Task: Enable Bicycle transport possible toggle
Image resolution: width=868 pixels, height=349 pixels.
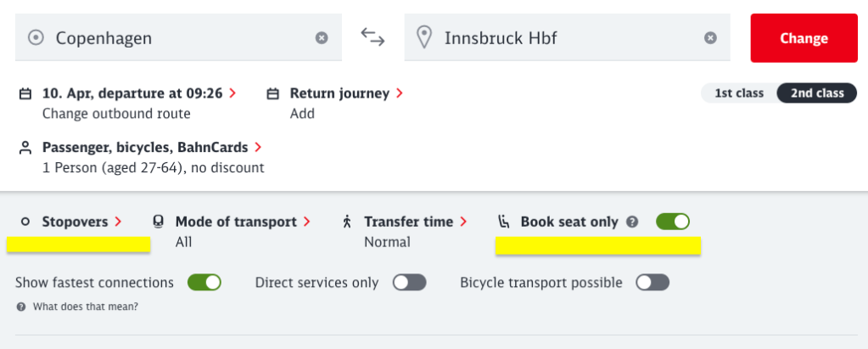Action: click(652, 283)
